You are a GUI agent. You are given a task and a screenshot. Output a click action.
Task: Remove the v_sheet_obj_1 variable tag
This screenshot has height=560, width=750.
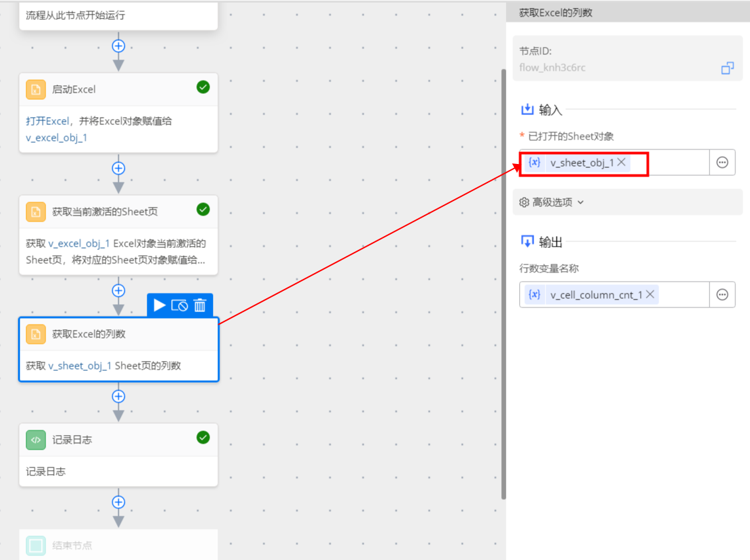coord(621,162)
